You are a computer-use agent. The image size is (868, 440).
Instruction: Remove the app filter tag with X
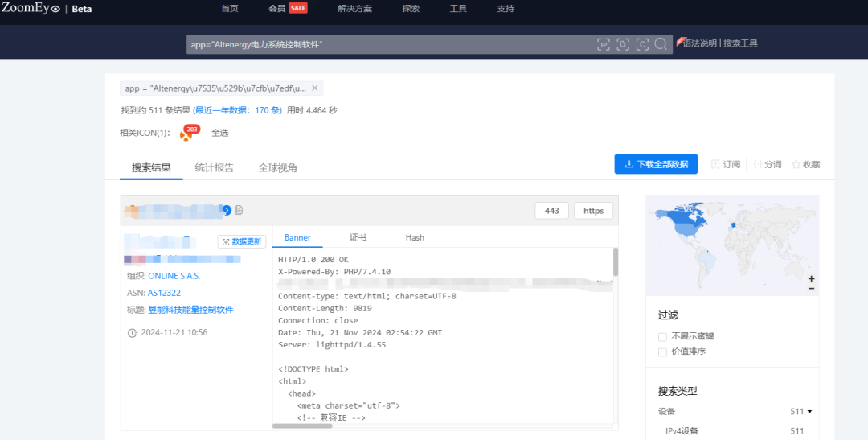click(x=314, y=88)
